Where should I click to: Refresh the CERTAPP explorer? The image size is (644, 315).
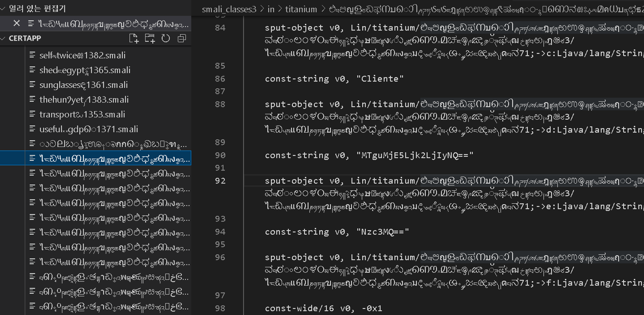(166, 39)
